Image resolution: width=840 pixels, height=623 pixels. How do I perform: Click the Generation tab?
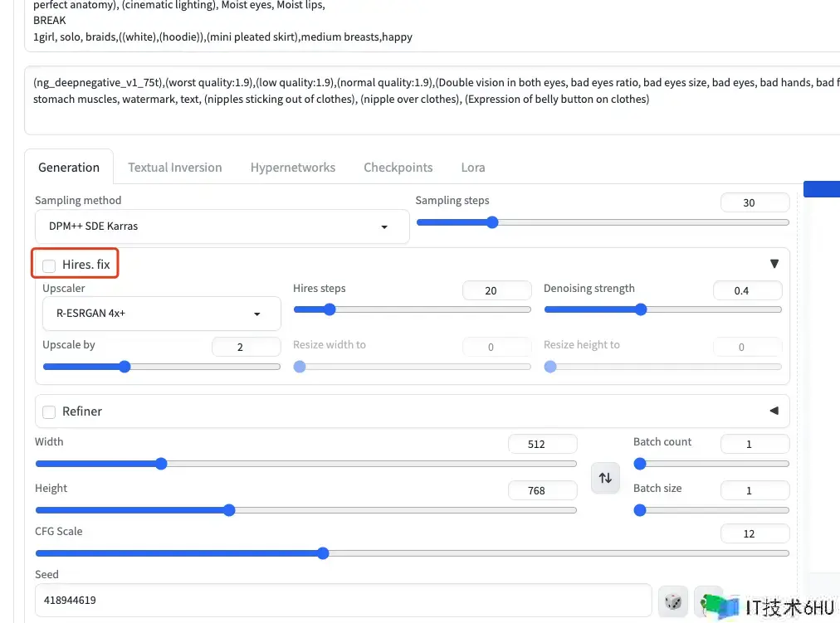pyautogui.click(x=69, y=168)
